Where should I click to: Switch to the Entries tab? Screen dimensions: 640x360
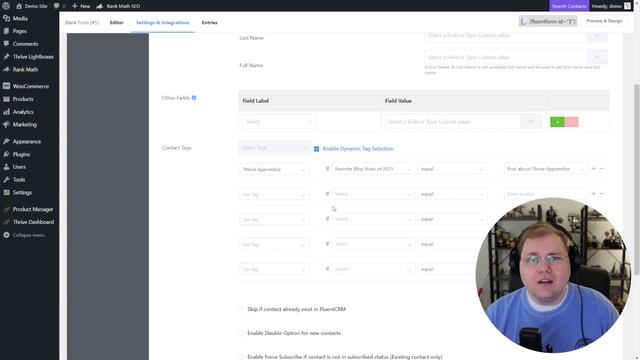(209, 22)
